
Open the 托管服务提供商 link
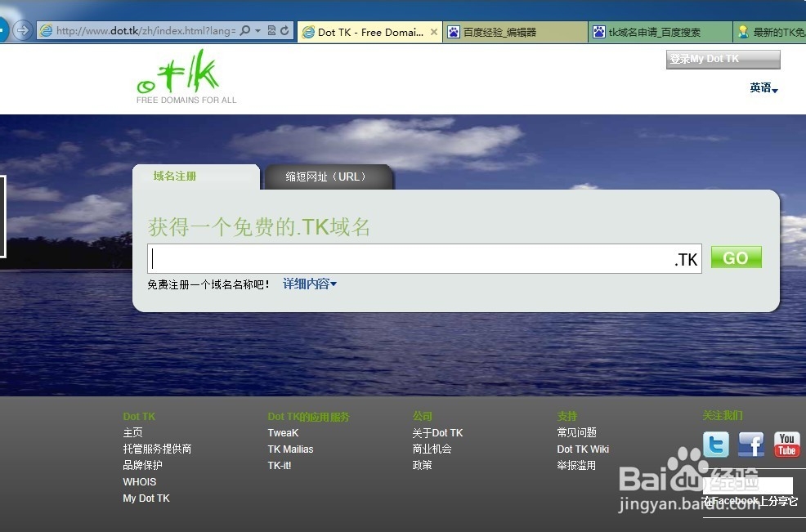point(157,449)
